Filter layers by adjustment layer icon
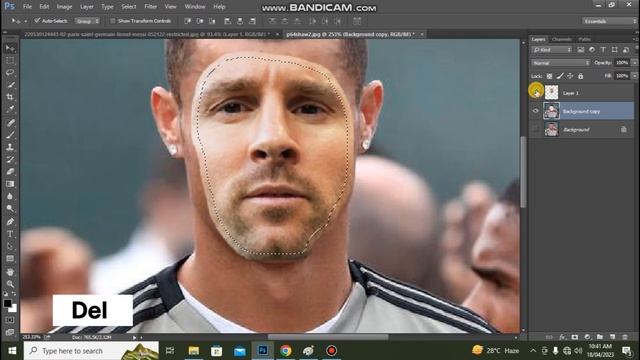 click(x=592, y=50)
